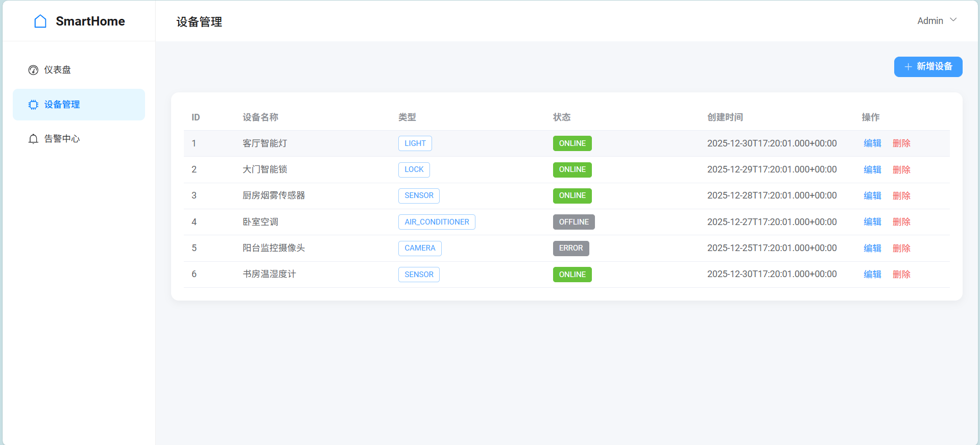Click the ERROR status badge
This screenshot has width=980, height=445.
tap(570, 248)
